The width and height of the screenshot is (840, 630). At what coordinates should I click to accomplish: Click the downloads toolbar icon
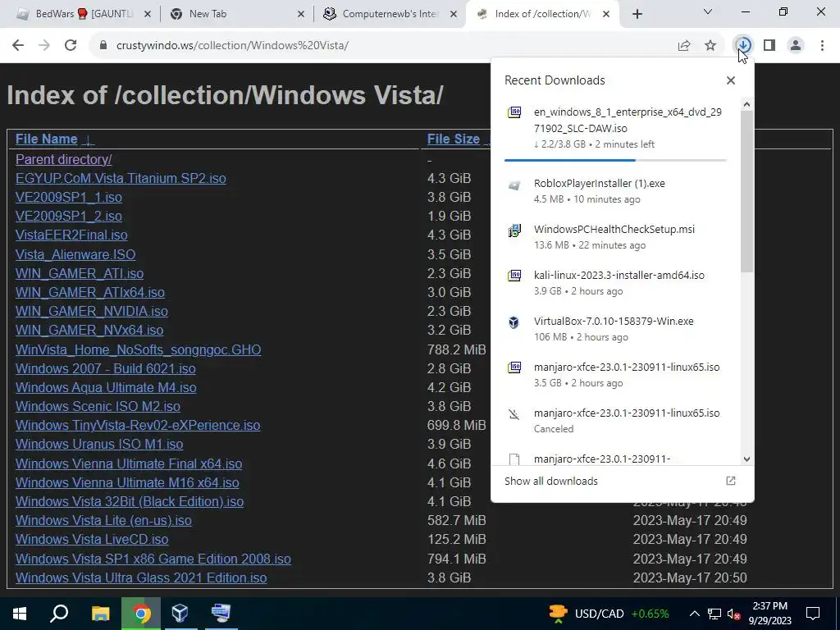[743, 46]
